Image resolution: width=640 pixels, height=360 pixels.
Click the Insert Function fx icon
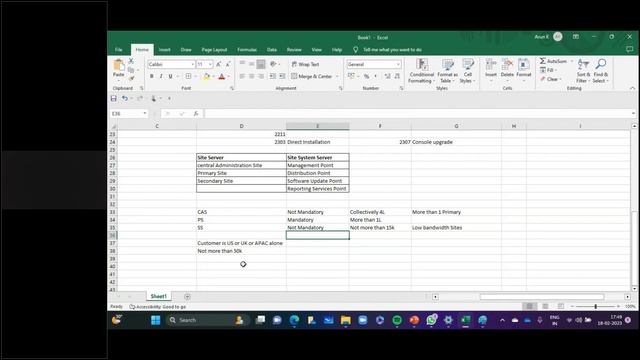(x=196, y=113)
